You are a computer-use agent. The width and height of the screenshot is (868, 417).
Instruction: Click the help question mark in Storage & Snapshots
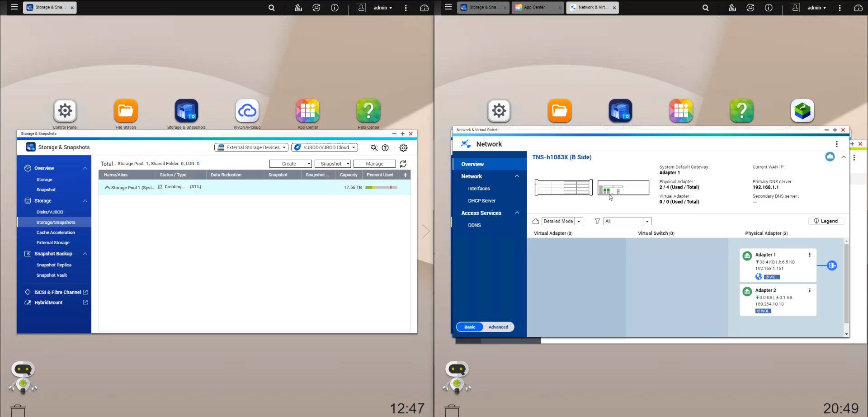coord(385,147)
